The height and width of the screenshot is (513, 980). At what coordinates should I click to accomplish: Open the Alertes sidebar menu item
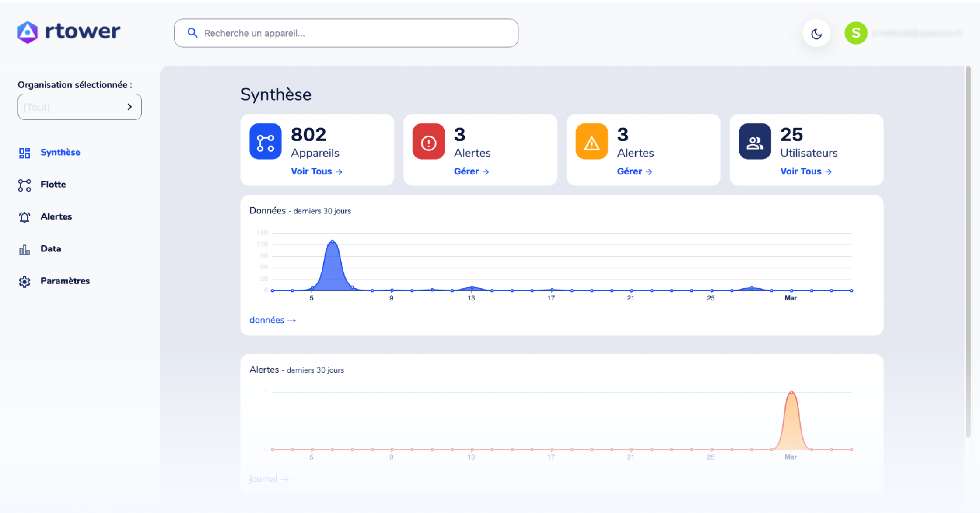(56, 217)
